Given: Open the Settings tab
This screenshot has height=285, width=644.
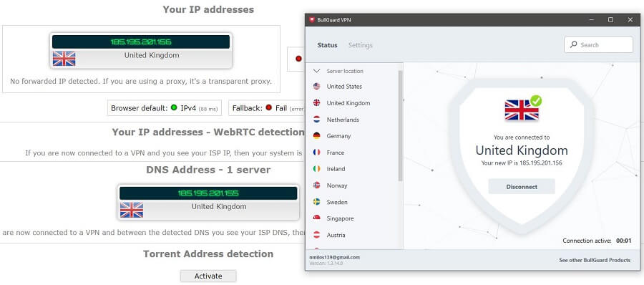Looking at the screenshot, I should click(x=360, y=45).
